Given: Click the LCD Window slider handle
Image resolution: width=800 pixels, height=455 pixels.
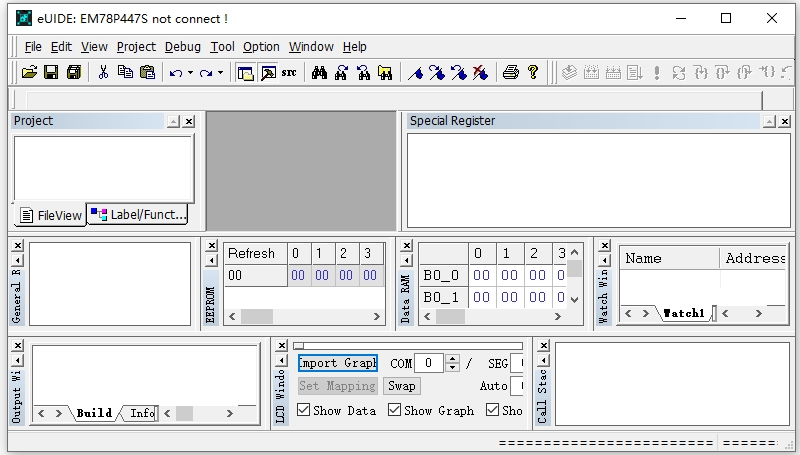Looking at the screenshot, I should pos(299,346).
